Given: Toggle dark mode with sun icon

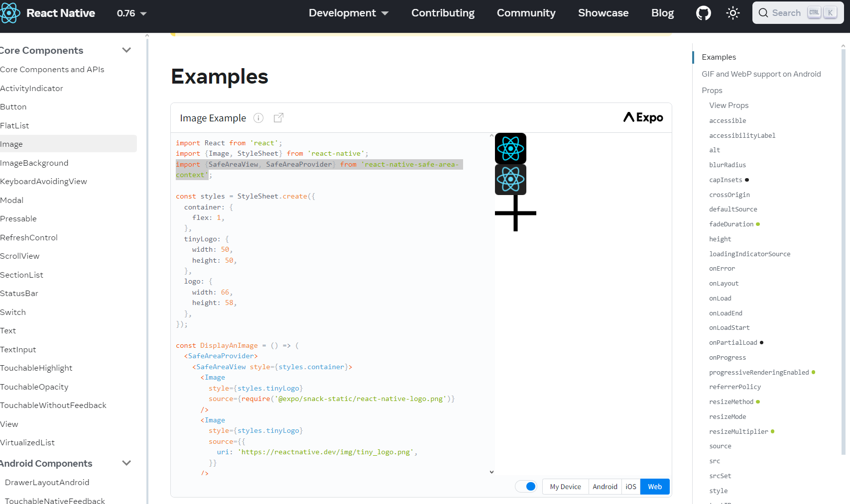Looking at the screenshot, I should coord(733,13).
